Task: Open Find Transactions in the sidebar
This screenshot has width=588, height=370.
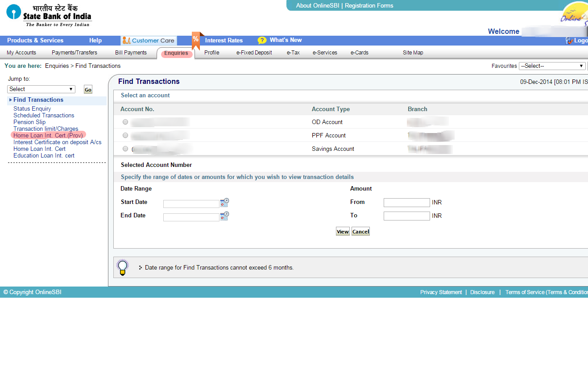Action: coord(38,100)
